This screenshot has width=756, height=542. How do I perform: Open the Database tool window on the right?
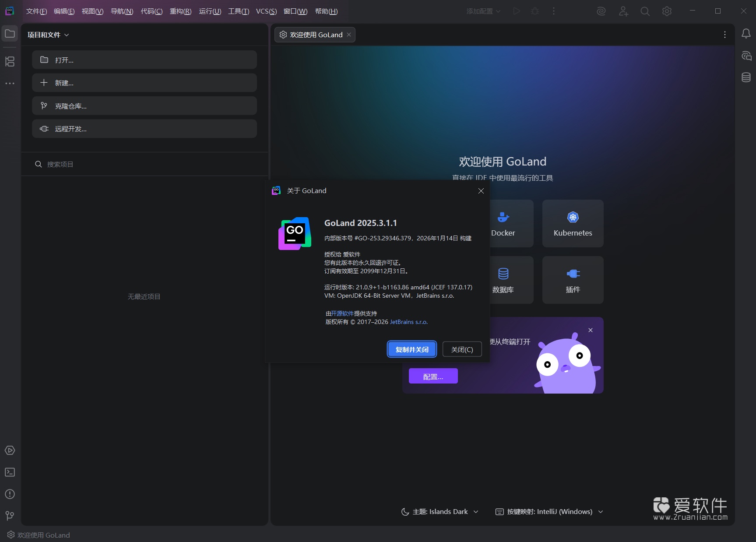tap(746, 77)
